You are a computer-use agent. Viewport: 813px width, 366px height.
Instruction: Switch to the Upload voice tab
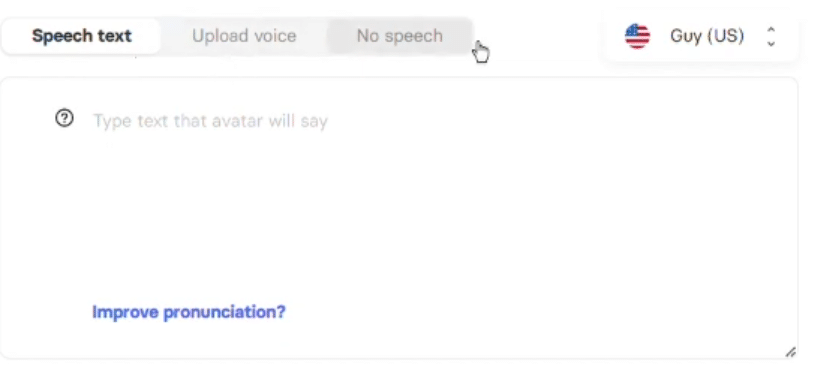click(x=244, y=36)
